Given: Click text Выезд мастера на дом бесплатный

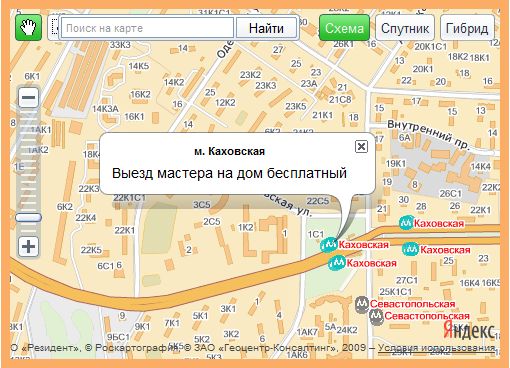Looking at the screenshot, I should 229,173.
